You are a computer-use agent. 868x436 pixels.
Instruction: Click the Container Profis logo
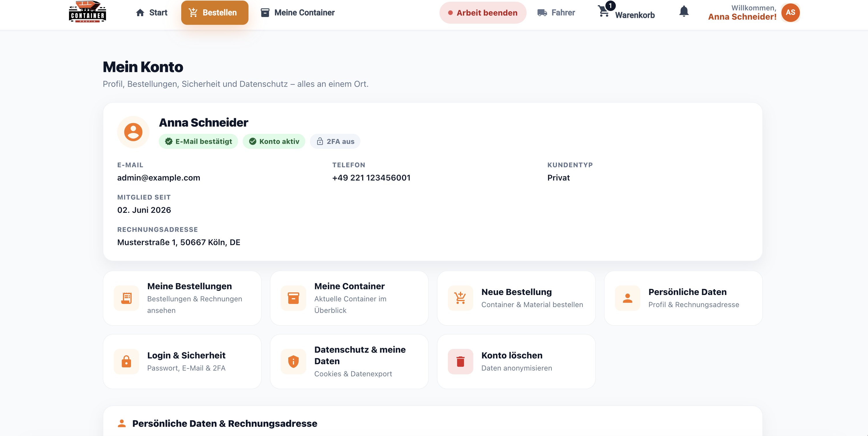87,12
